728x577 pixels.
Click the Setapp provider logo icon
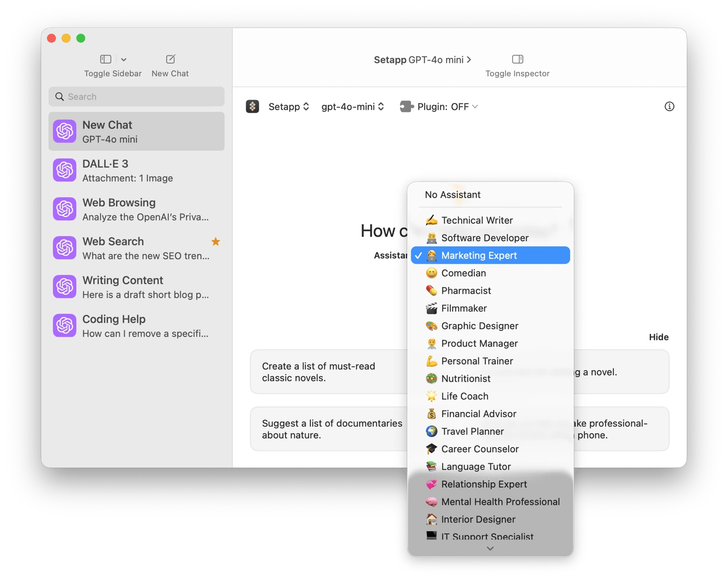pos(253,107)
